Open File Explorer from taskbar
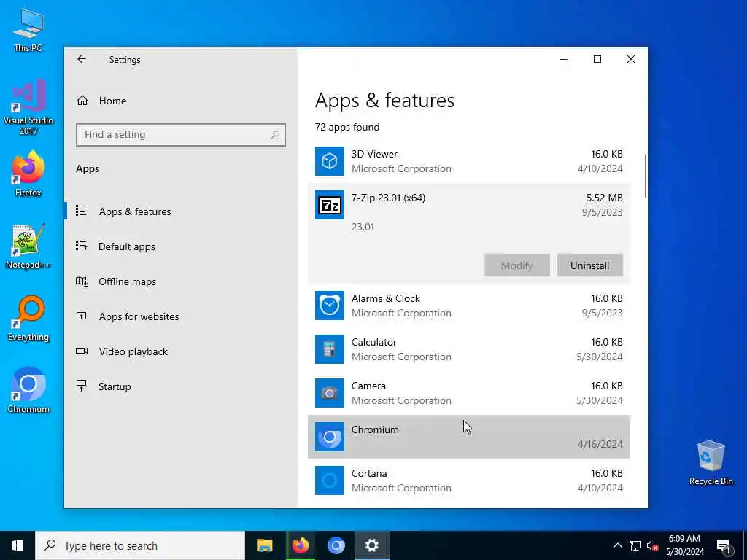Viewport: 747px width, 560px height. coord(264,545)
